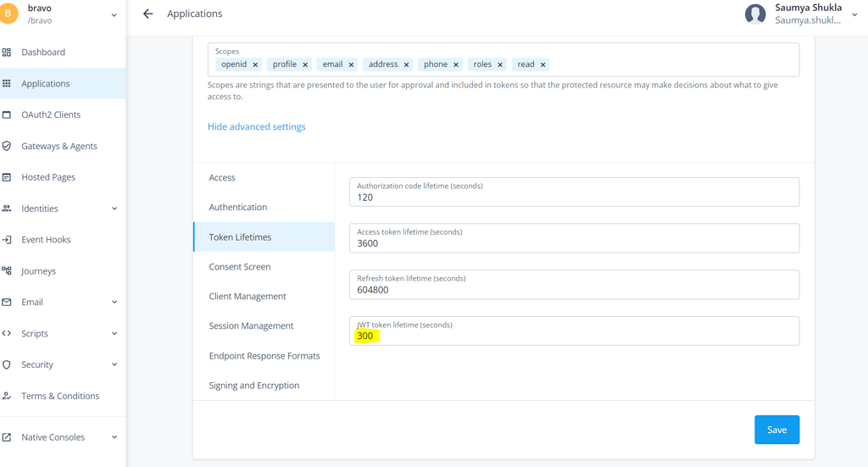Viewport: 868px width, 467px height.
Task: Open the Signing and Encryption tab
Action: pyautogui.click(x=254, y=386)
